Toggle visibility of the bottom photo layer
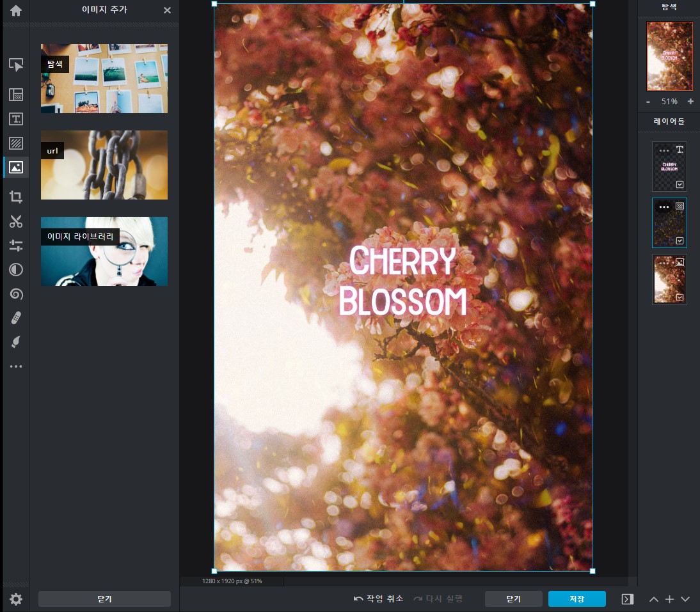Image resolution: width=700 pixels, height=612 pixels. pyautogui.click(x=680, y=297)
